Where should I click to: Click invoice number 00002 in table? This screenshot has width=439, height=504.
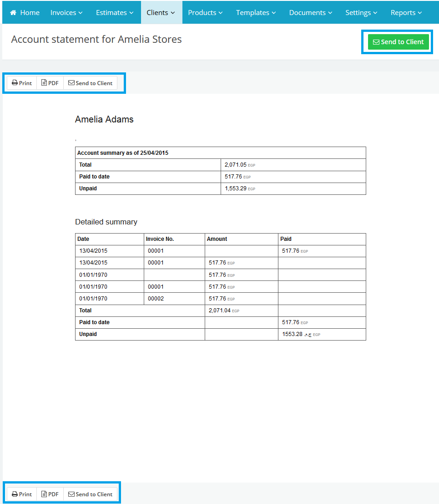(x=156, y=299)
